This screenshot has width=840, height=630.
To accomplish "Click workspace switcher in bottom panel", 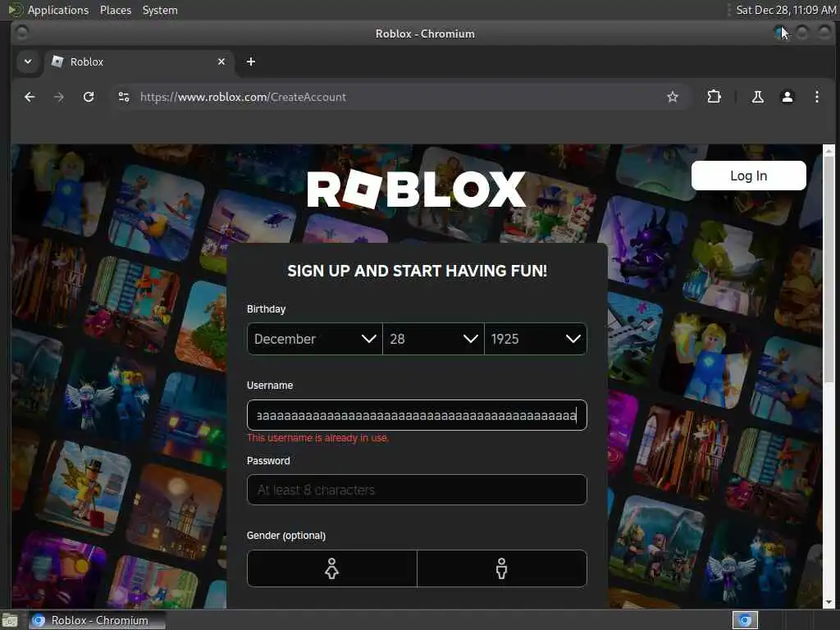I will (745, 620).
